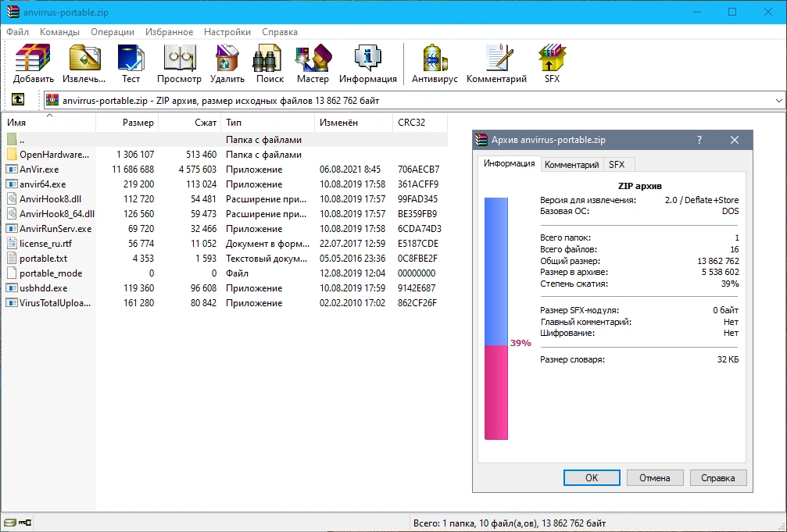The width and height of the screenshot is (787, 532).
Task: Launch the Мастер (Wizard) icon
Action: tap(313, 58)
